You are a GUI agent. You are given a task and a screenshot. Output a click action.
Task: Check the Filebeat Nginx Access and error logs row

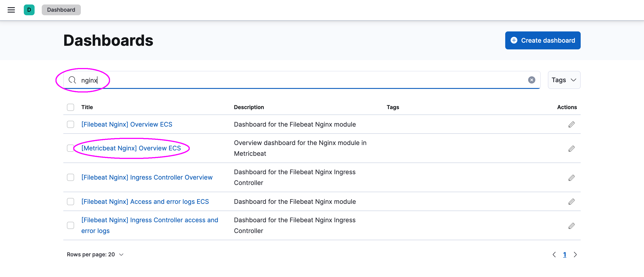click(71, 202)
